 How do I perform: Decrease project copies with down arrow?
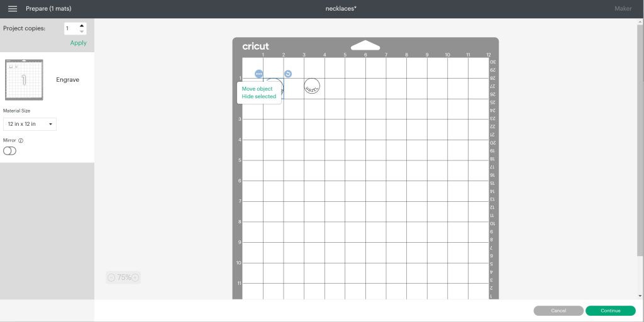click(82, 31)
